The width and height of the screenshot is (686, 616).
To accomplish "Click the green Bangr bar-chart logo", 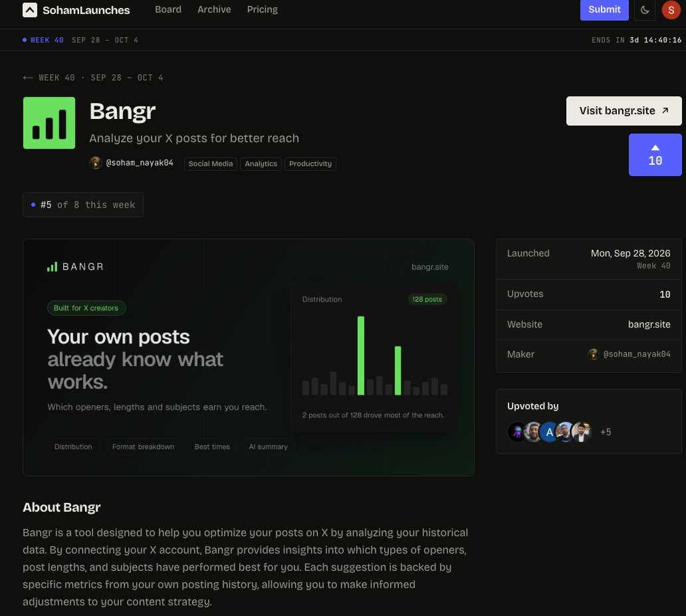I will (49, 123).
